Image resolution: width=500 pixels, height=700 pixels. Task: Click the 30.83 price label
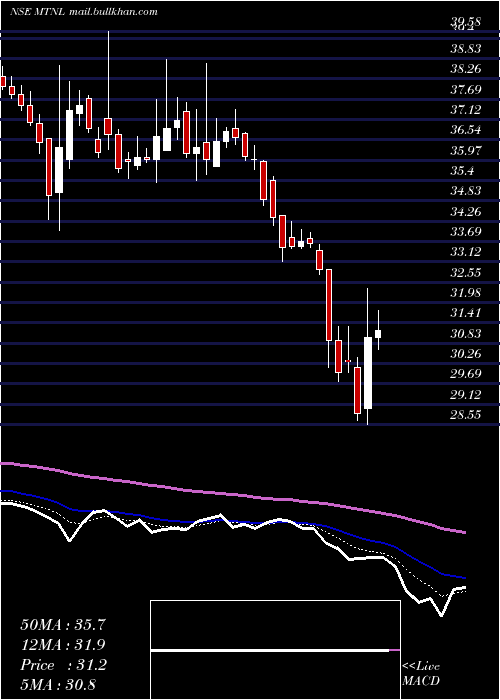tap(466, 334)
